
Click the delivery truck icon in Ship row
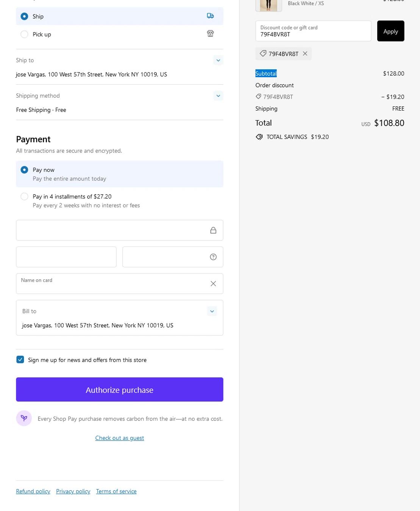pyautogui.click(x=210, y=16)
